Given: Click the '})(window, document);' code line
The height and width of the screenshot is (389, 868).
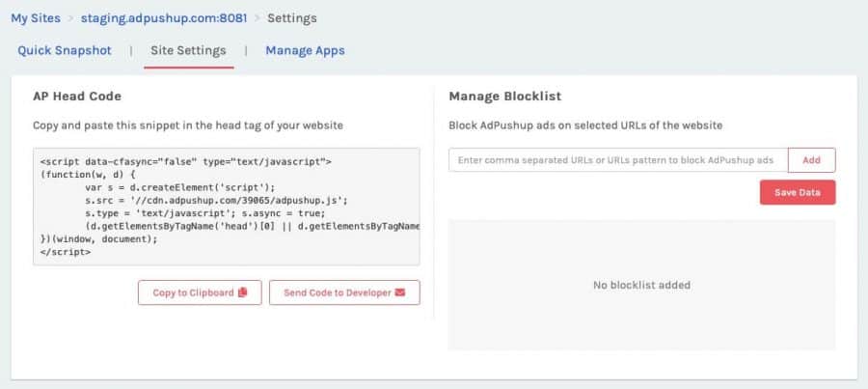Looking at the screenshot, I should click(x=99, y=238).
